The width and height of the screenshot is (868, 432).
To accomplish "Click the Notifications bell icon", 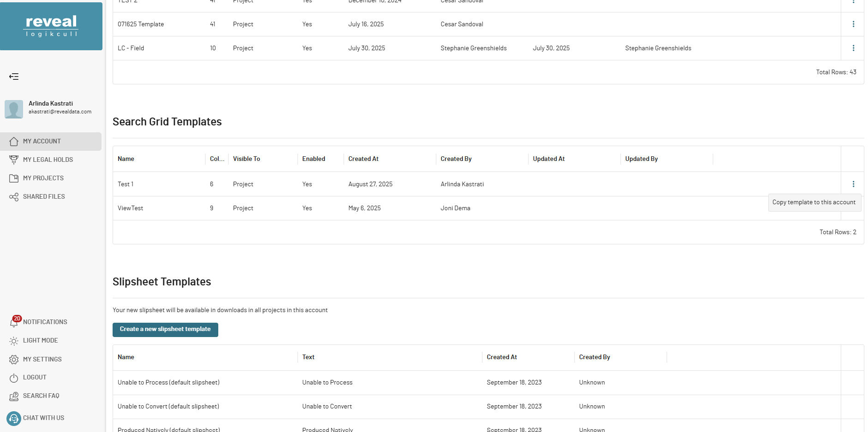I will pyautogui.click(x=14, y=322).
